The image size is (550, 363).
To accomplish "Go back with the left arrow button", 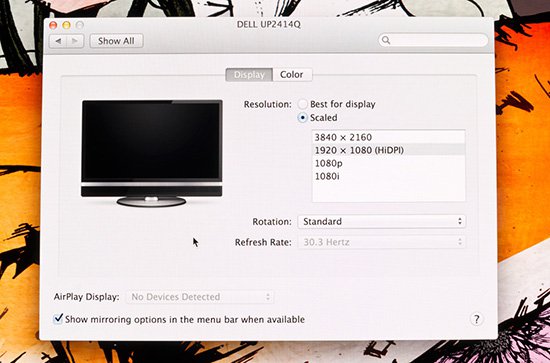I will [58, 41].
